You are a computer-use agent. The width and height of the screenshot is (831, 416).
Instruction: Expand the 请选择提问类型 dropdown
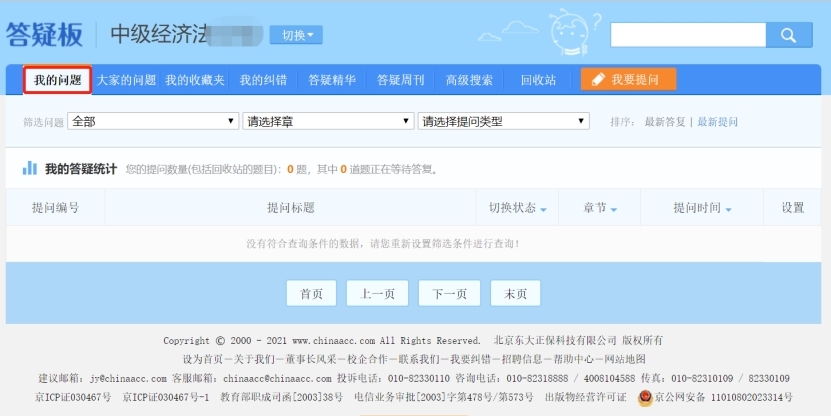coord(503,121)
